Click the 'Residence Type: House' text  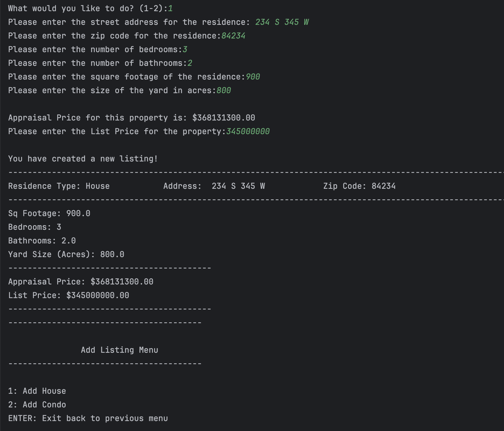coord(59,186)
